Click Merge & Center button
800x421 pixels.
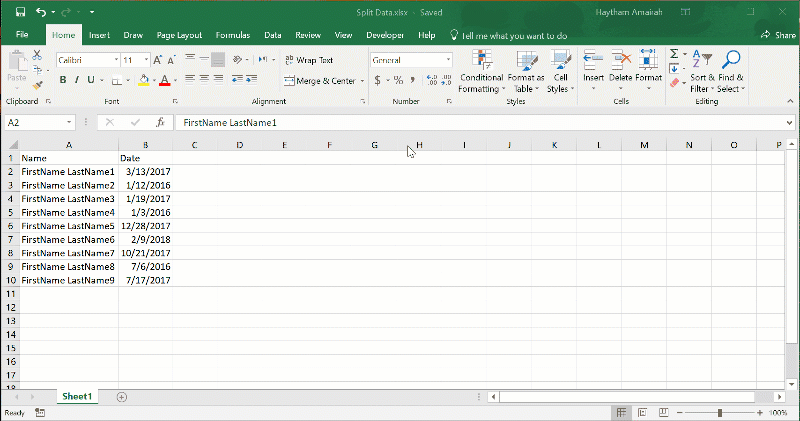coord(320,81)
